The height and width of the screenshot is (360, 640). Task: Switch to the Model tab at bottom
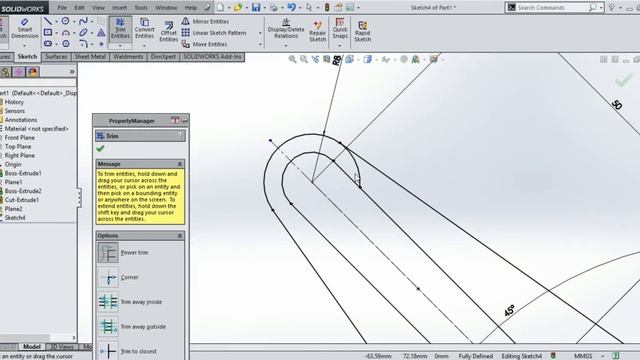click(x=31, y=347)
